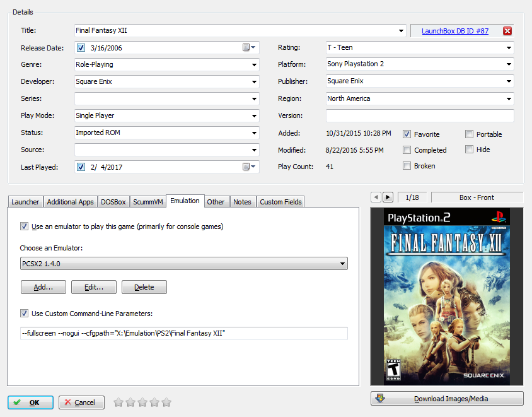The width and height of the screenshot is (532, 417).
Task: Open the LaunchBox DB ID #87 link
Action: [455, 31]
